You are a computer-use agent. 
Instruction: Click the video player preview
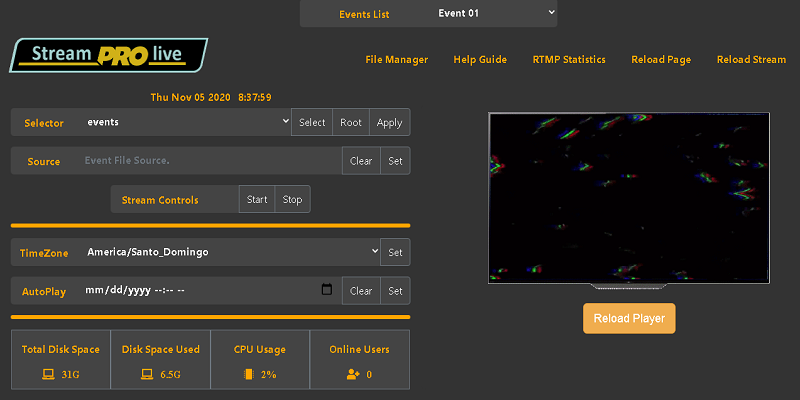click(x=630, y=199)
